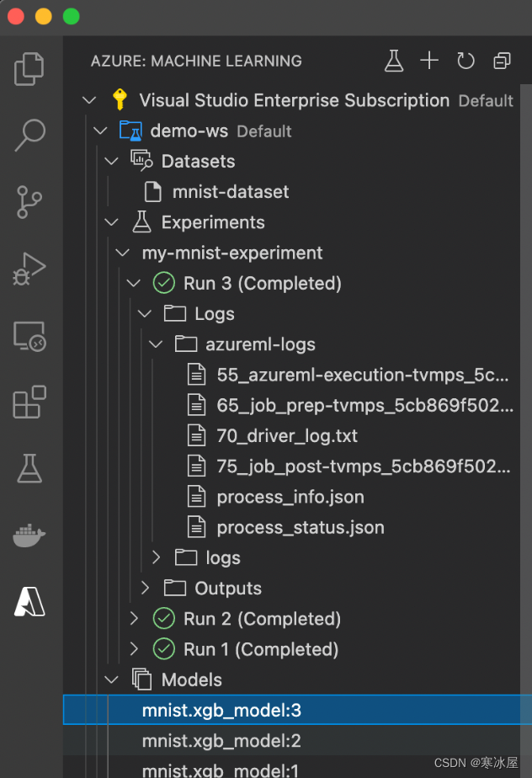Open 55_azureml-execution-tvmps log file
532x778 pixels.
(292, 375)
